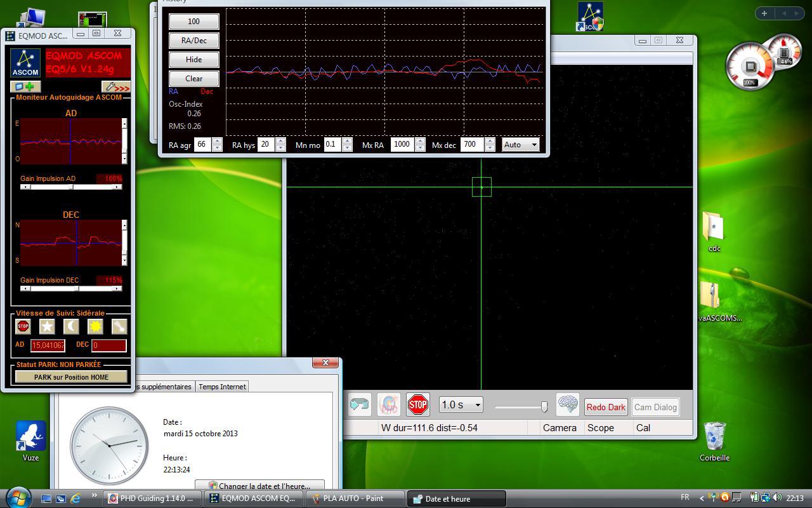The height and width of the screenshot is (508, 812).
Task: Click the Cam Dialog button
Action: 655,407
